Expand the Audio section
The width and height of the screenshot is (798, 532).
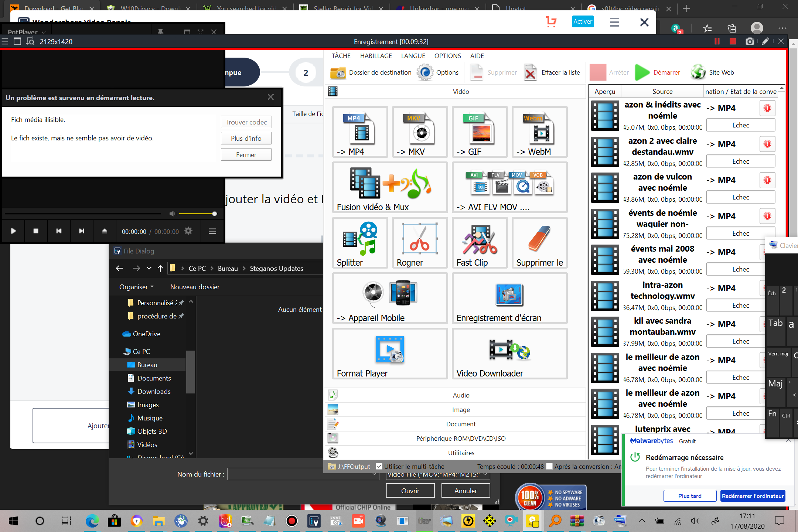click(455, 395)
